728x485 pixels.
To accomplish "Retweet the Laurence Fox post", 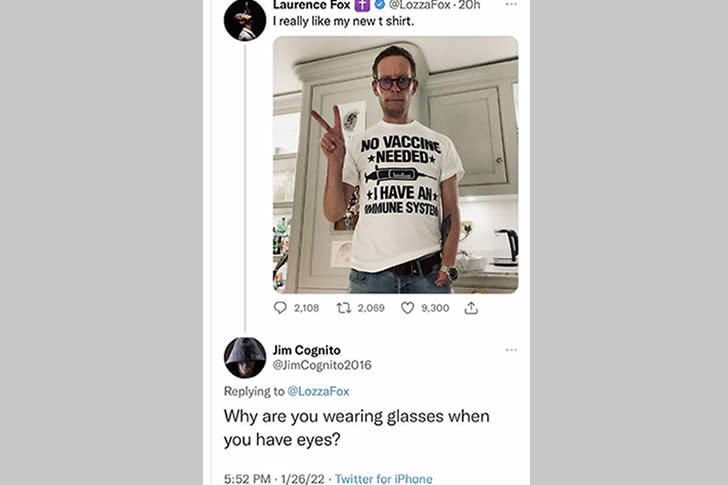I will pyautogui.click(x=344, y=308).
